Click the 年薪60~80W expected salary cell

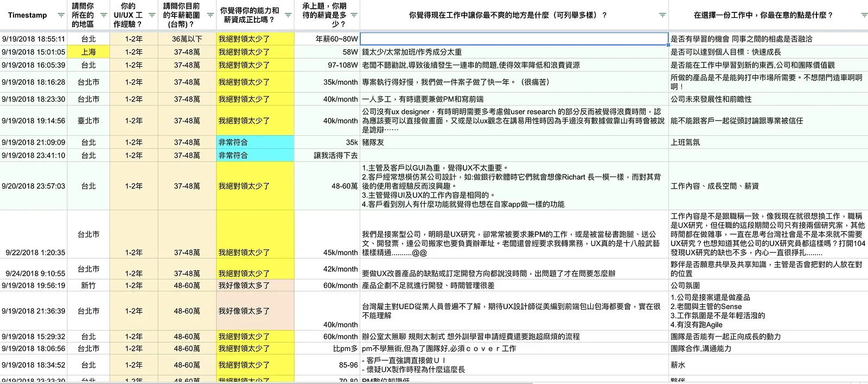327,39
